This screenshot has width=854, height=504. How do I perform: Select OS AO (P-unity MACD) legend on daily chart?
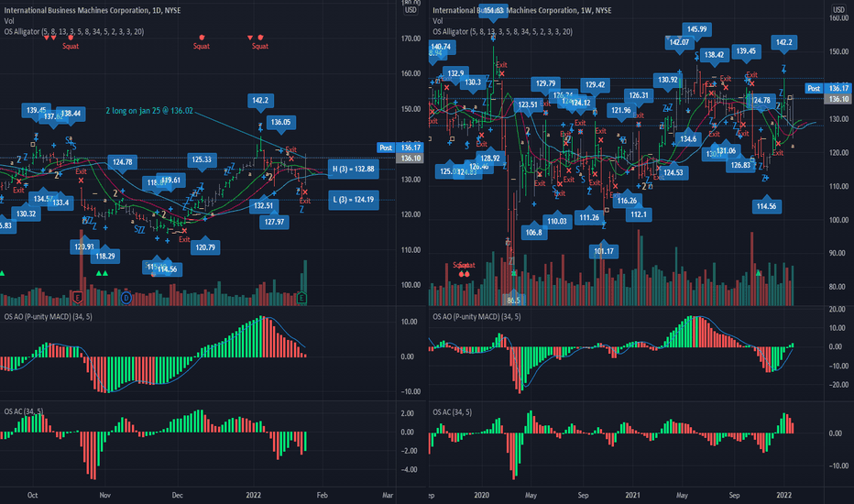pos(48,316)
